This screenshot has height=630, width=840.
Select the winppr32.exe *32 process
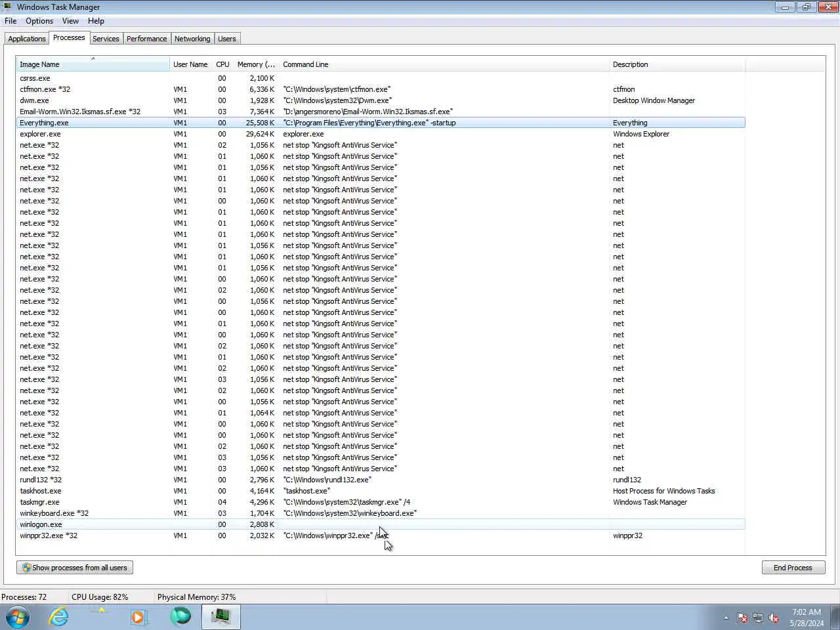381,535
